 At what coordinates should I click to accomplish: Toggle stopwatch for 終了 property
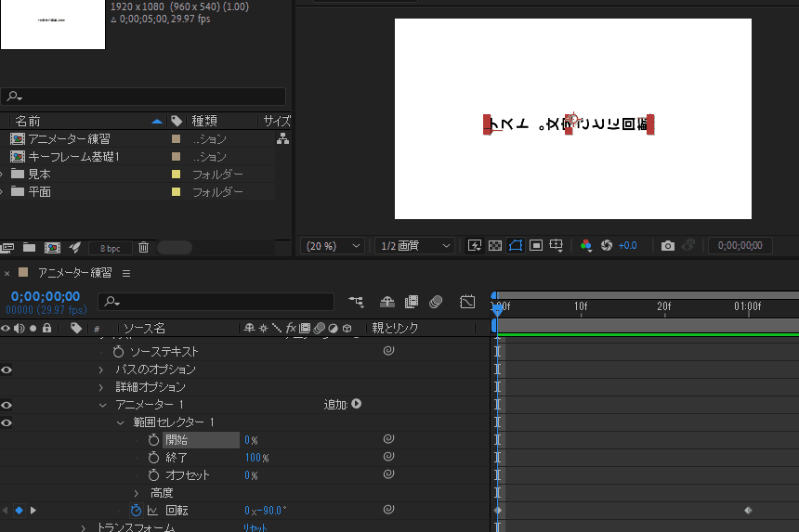[153, 457]
